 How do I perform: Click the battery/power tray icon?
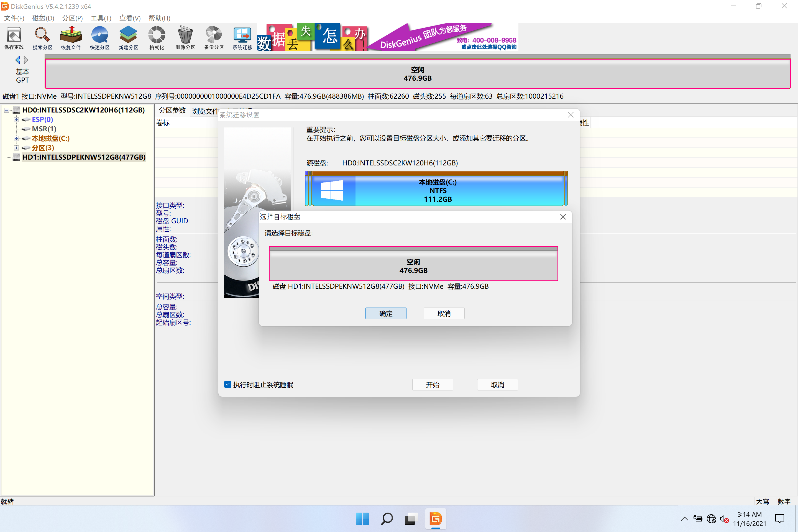pyautogui.click(x=698, y=519)
